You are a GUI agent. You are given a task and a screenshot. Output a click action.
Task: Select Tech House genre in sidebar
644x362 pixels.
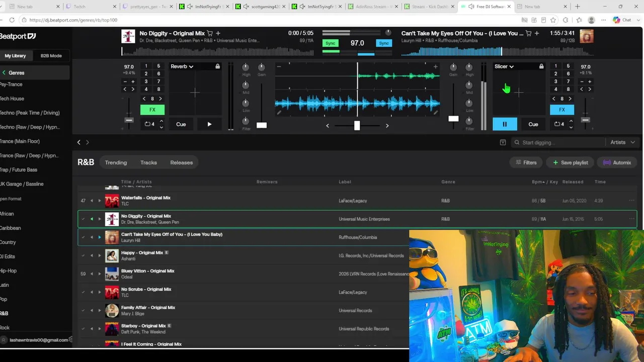(12, 99)
